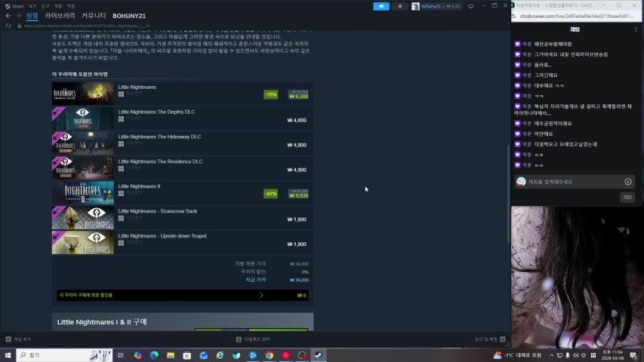Open the 보기 menu in Steam
Viewport: 644px width, 362px height.
coord(32,6)
